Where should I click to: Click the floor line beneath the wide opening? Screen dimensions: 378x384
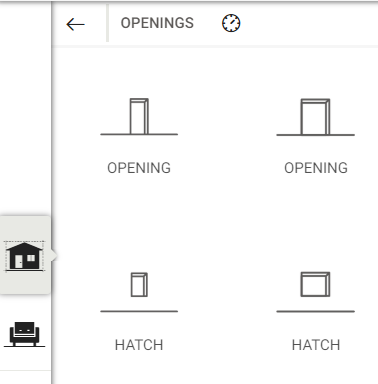pyautogui.click(x=315, y=135)
